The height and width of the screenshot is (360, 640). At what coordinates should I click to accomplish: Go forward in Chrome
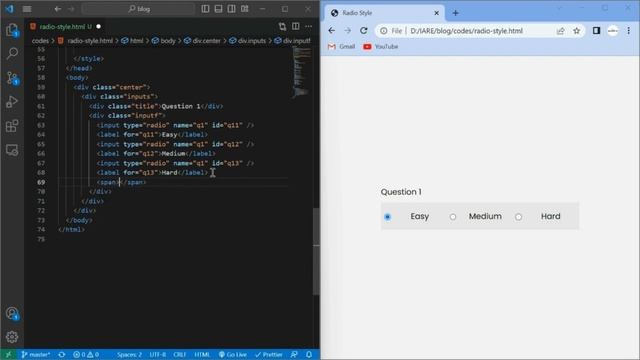click(347, 31)
